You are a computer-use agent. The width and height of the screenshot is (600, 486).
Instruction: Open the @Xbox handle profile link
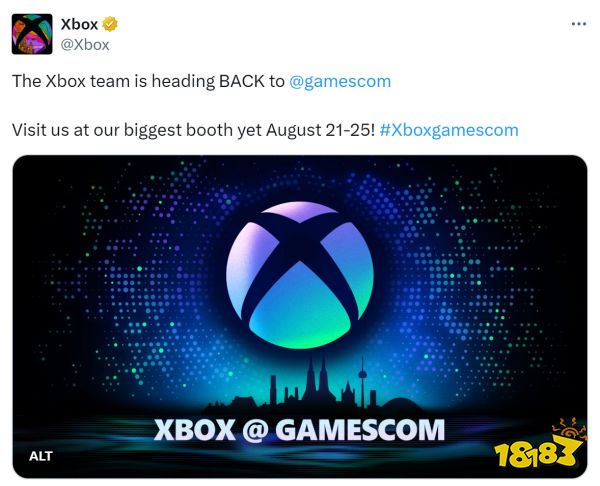(85, 45)
